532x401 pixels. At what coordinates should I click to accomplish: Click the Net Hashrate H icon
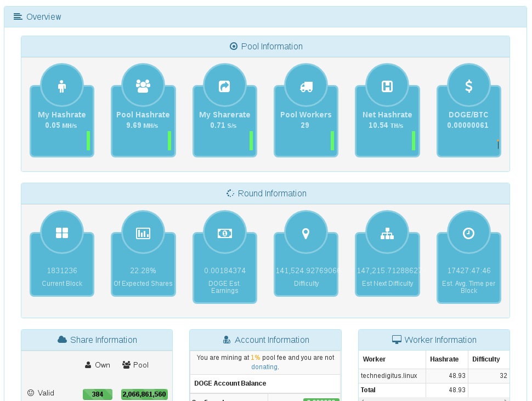point(387,86)
